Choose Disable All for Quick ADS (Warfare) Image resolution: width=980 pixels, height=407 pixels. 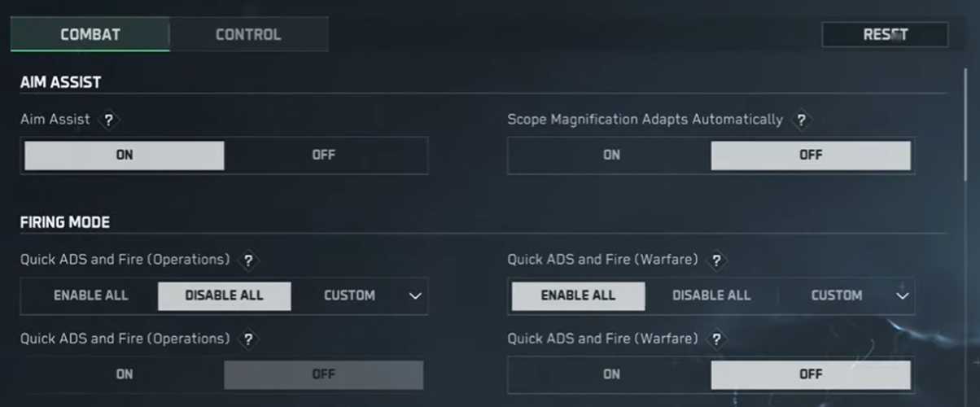pos(711,295)
